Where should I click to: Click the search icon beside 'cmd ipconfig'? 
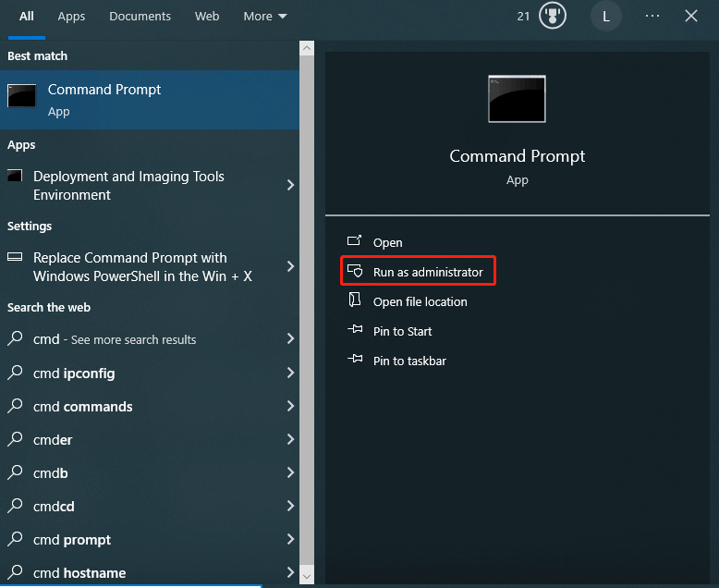pos(15,373)
